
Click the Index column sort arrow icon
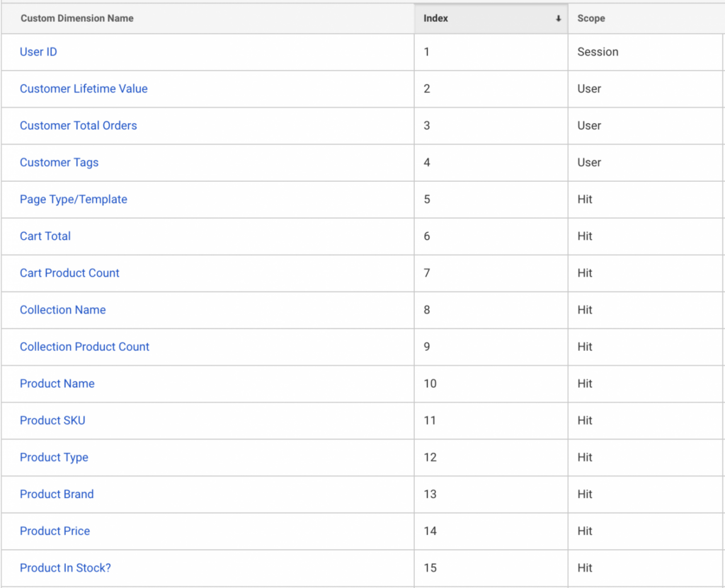(558, 18)
